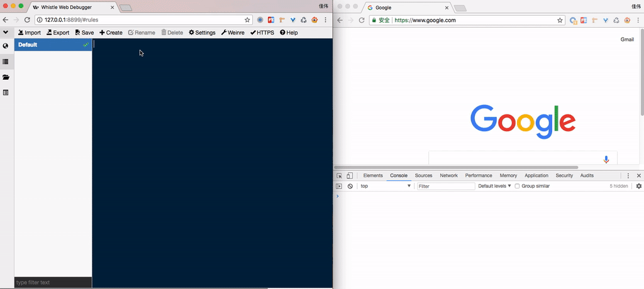Open the Values folder icon in sidebar

pos(6,77)
